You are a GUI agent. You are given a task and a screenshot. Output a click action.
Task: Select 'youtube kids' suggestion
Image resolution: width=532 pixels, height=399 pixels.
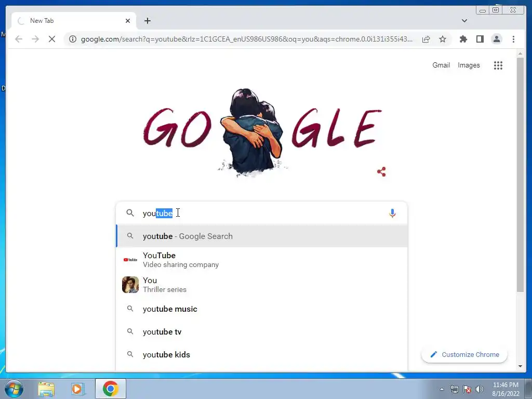click(261, 354)
